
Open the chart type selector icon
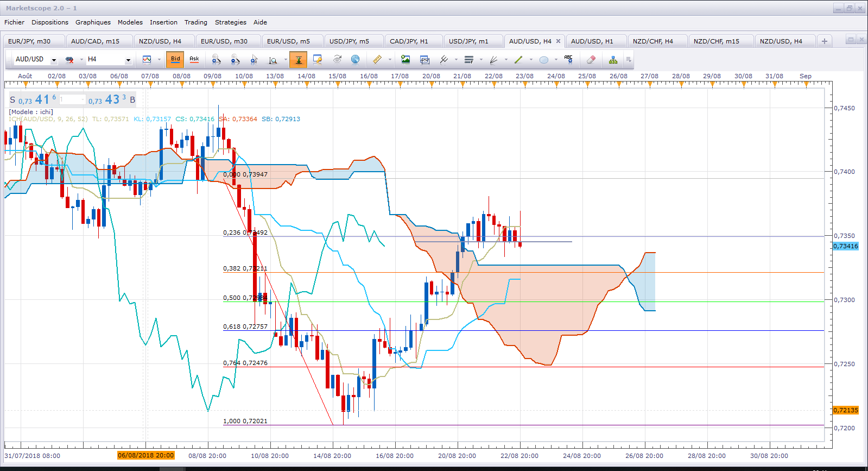pos(147,59)
